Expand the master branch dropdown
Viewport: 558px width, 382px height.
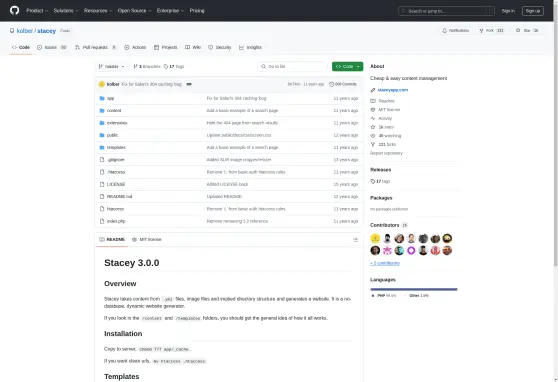pos(111,67)
